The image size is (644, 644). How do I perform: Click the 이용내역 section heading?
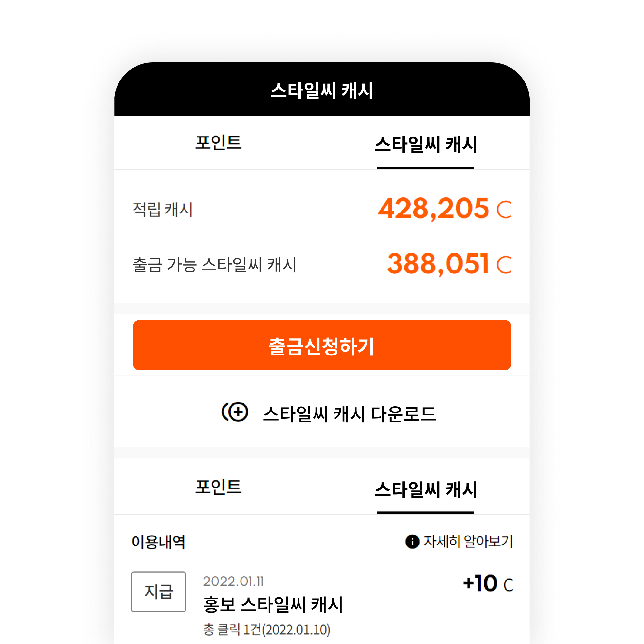coord(158,542)
